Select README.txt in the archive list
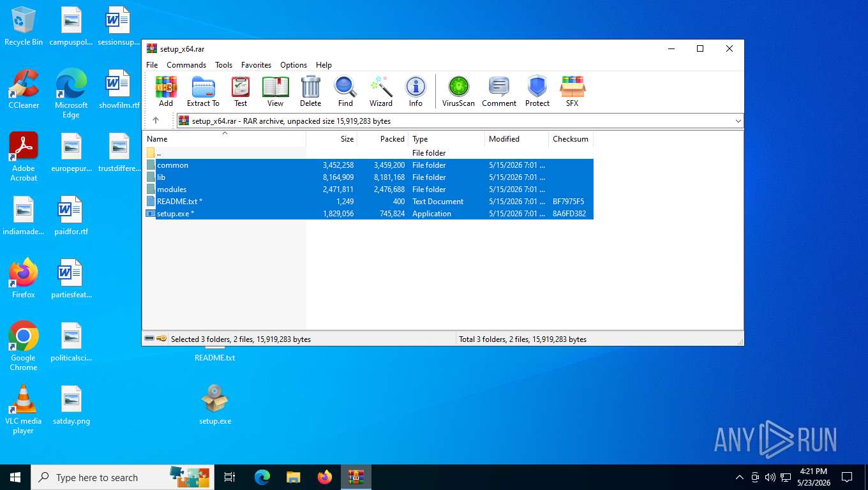 click(370, 202)
